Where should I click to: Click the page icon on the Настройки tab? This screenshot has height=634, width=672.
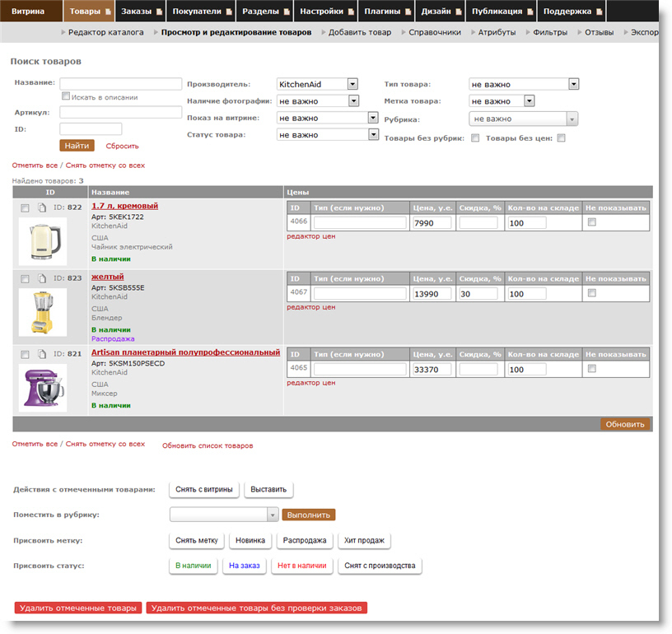[x=352, y=12]
